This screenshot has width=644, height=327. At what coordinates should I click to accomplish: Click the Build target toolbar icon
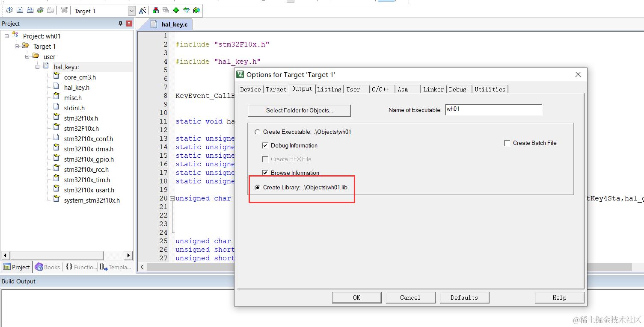tap(20, 11)
